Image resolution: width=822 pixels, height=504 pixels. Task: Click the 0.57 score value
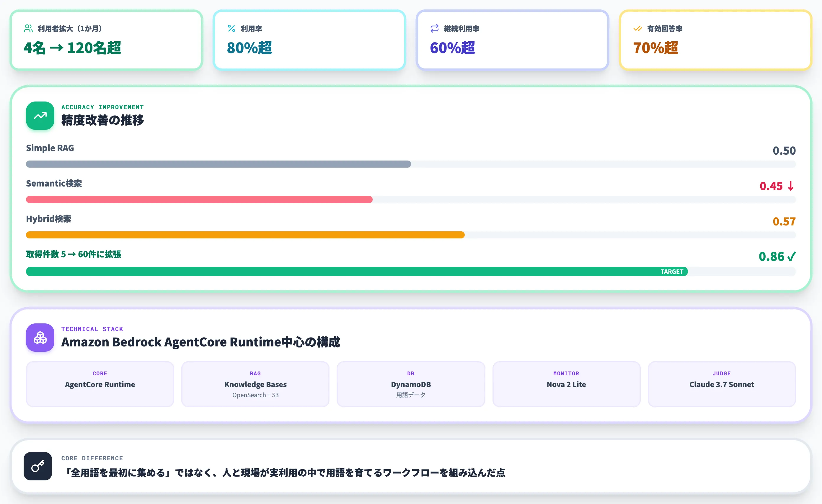tap(784, 221)
